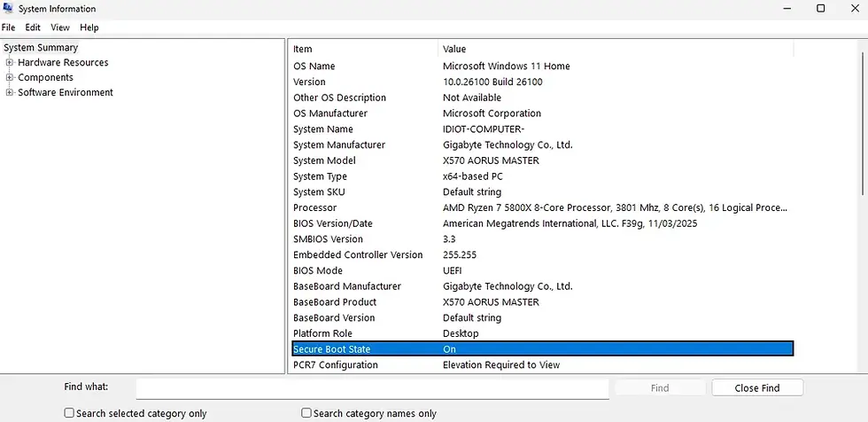The width and height of the screenshot is (868, 422).
Task: Click the vertical scrollbar thumb in details pane
Action: click(x=863, y=123)
